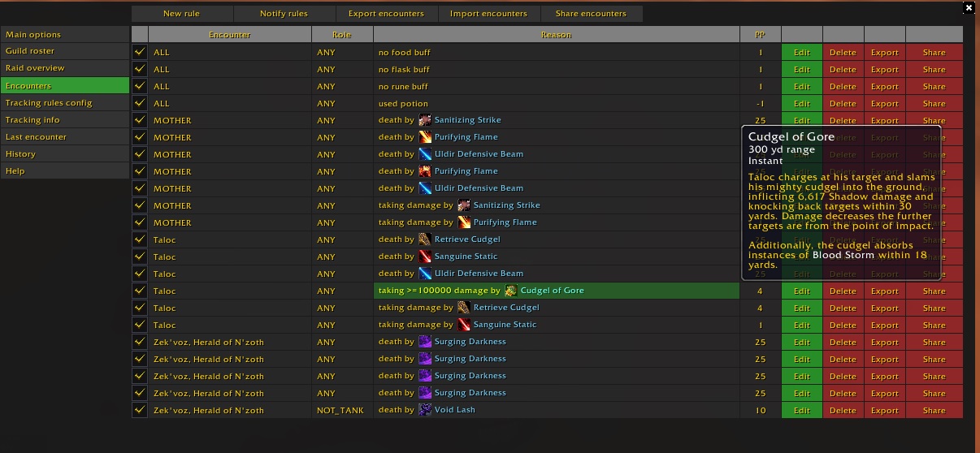Disable the Void Lash rule checkbox

tap(140, 410)
